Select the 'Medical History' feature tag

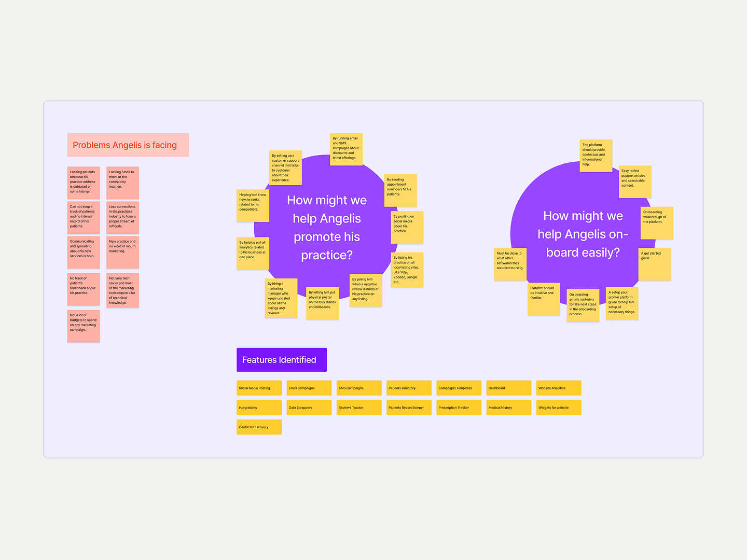(509, 408)
